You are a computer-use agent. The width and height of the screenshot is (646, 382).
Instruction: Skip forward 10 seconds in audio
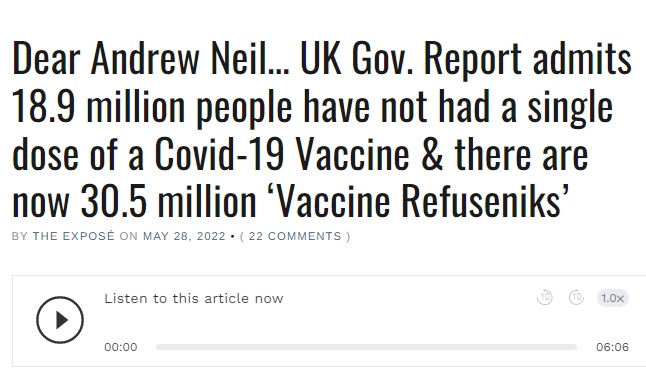pos(576,298)
